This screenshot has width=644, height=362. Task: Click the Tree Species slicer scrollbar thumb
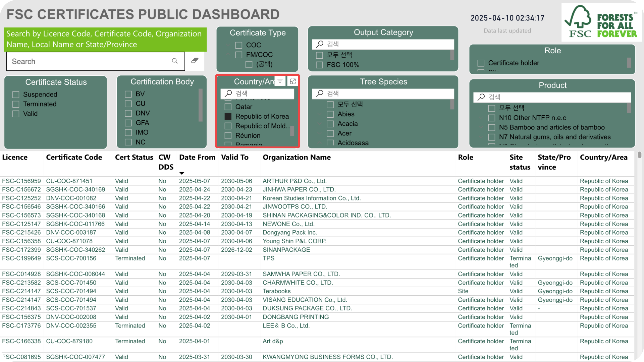click(x=452, y=105)
